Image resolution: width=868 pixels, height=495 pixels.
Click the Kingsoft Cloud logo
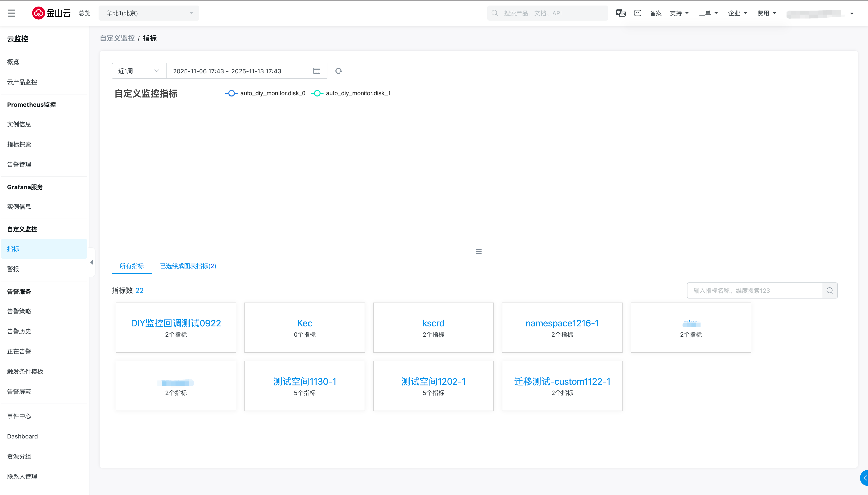[x=51, y=13]
